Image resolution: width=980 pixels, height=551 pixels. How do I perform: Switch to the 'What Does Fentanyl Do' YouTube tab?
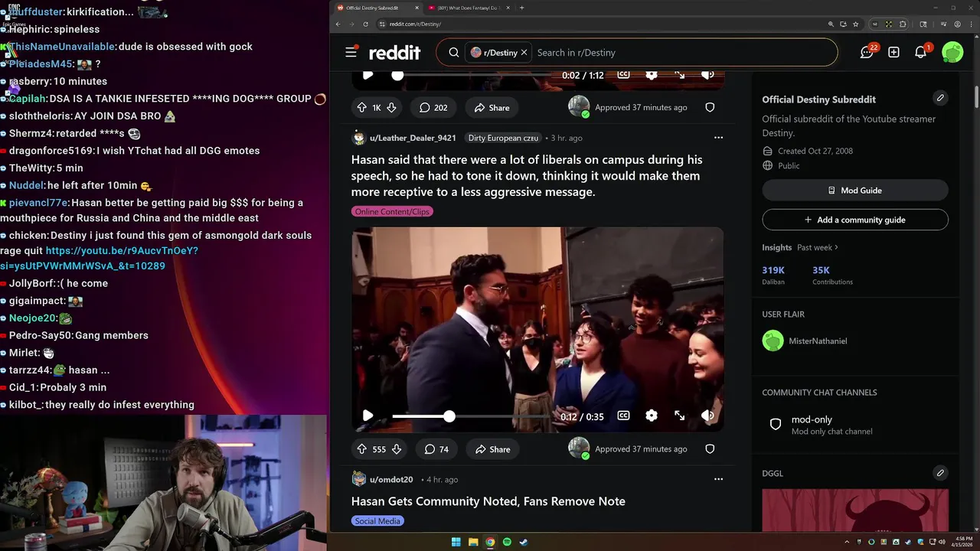469,8
